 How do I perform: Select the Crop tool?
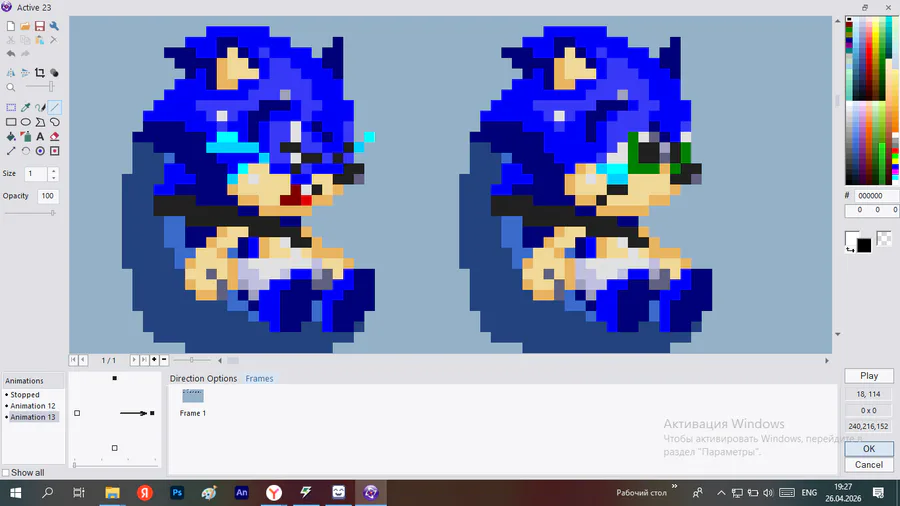pyautogui.click(x=40, y=73)
